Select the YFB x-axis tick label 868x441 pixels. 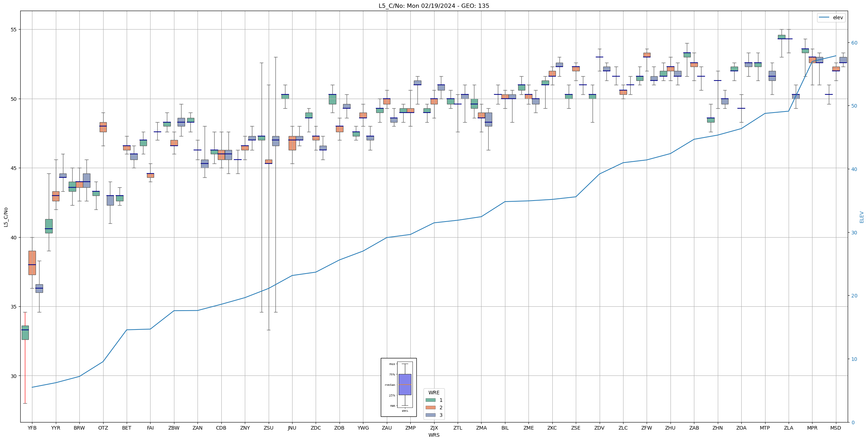point(32,428)
